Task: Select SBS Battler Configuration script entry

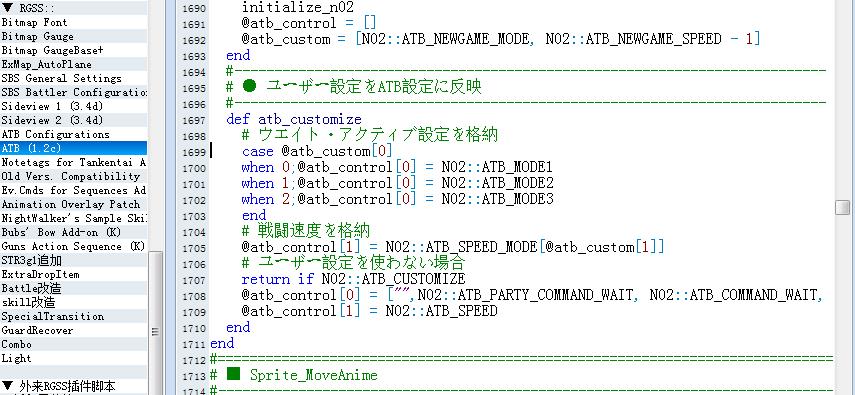Action: point(74,92)
